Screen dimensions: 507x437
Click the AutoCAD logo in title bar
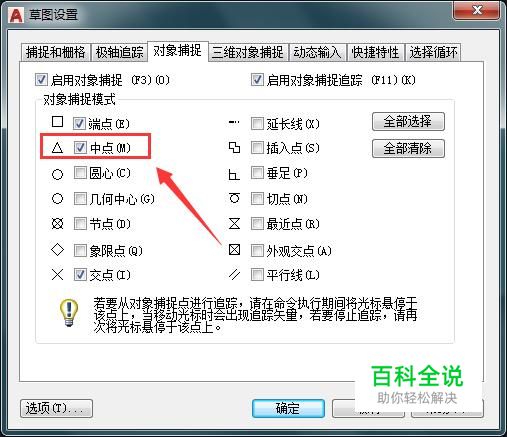(x=16, y=15)
